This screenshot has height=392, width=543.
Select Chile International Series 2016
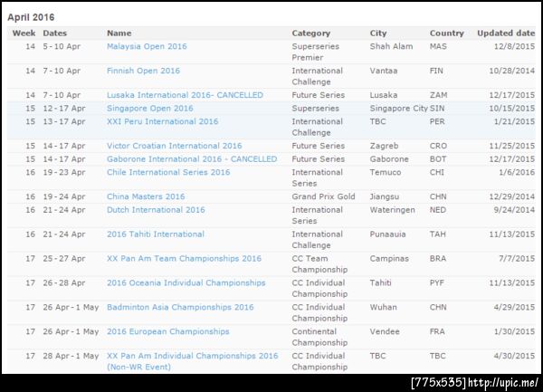(x=168, y=172)
